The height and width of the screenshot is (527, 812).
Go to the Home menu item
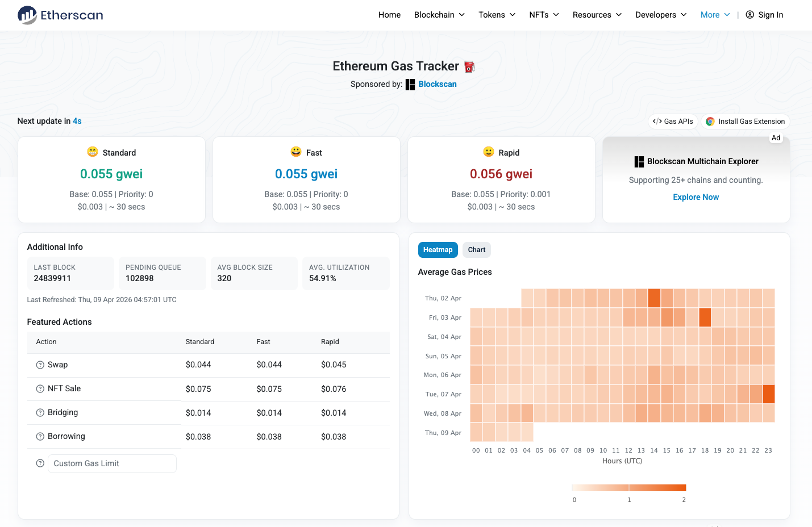(x=390, y=15)
